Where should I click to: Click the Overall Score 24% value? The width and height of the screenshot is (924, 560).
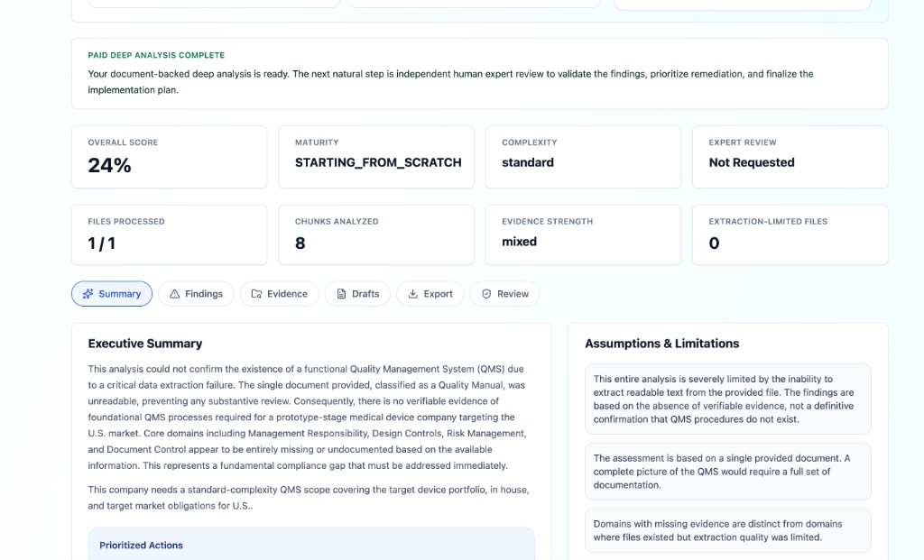click(109, 165)
